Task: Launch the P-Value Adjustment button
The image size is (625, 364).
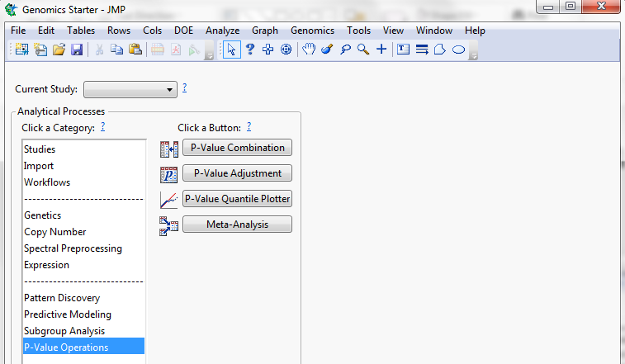Action: [238, 173]
